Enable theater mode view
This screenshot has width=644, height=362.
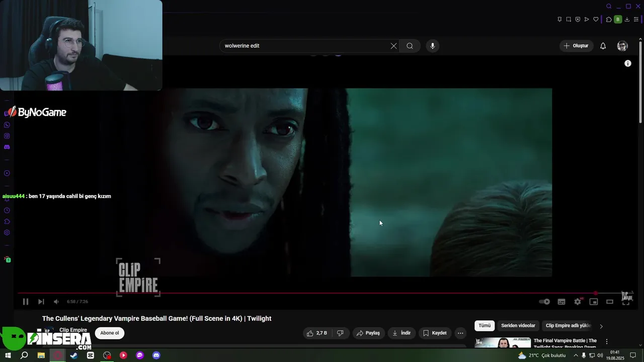610,302
